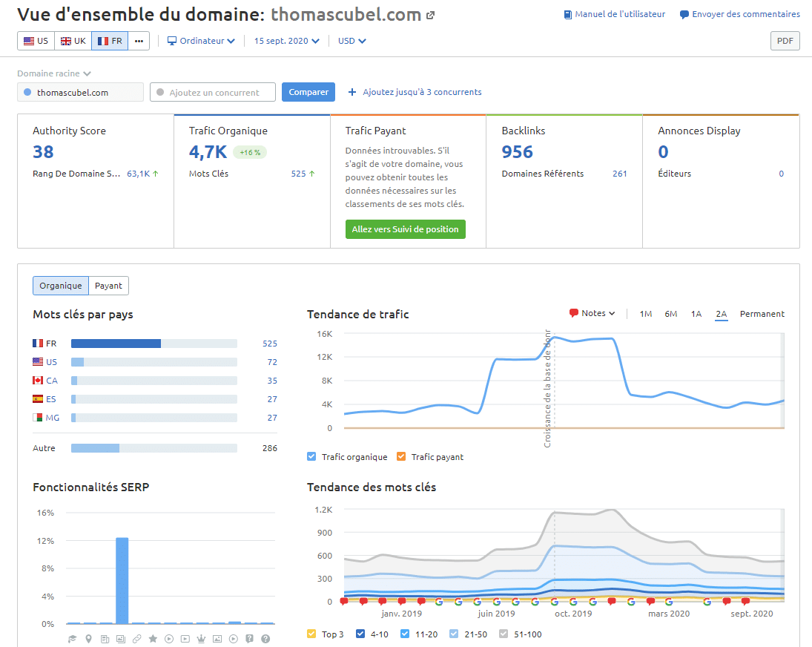The height and width of the screenshot is (647, 812).
Task: Click the single image SERP icon beside the crown
Action: (x=217, y=639)
